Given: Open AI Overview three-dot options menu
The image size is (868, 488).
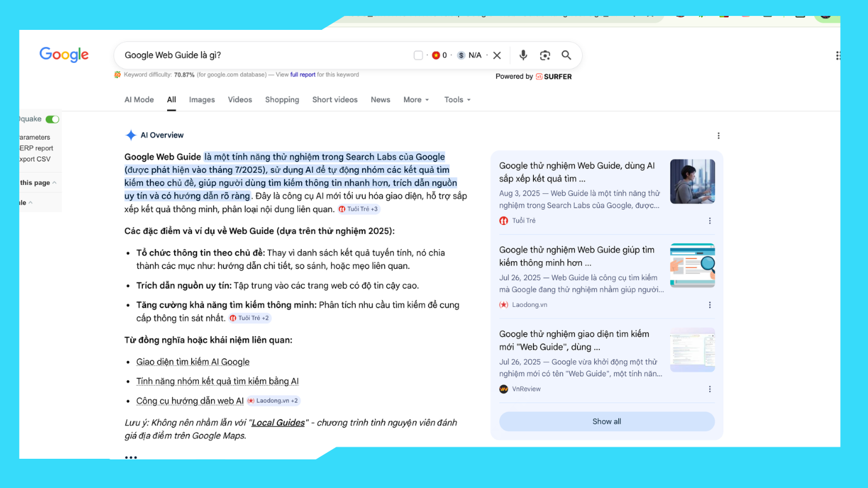Looking at the screenshot, I should click(719, 136).
